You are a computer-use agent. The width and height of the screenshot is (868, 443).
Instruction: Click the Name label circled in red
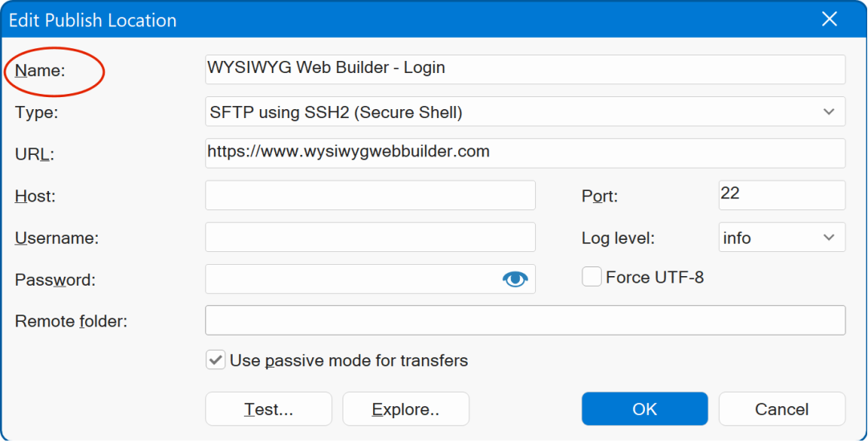coord(39,71)
